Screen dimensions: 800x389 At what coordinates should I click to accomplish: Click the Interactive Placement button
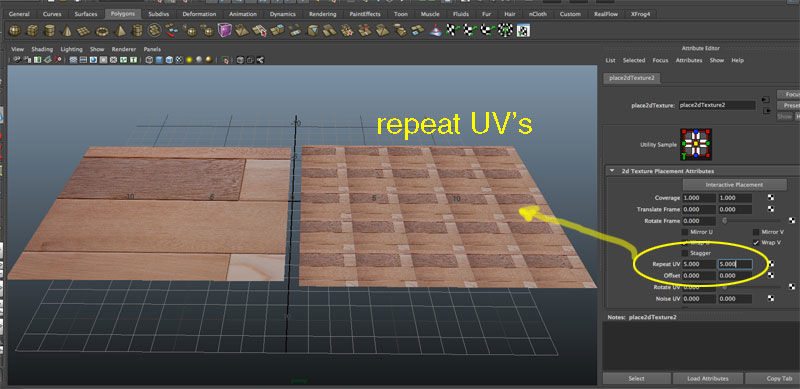[x=734, y=185]
